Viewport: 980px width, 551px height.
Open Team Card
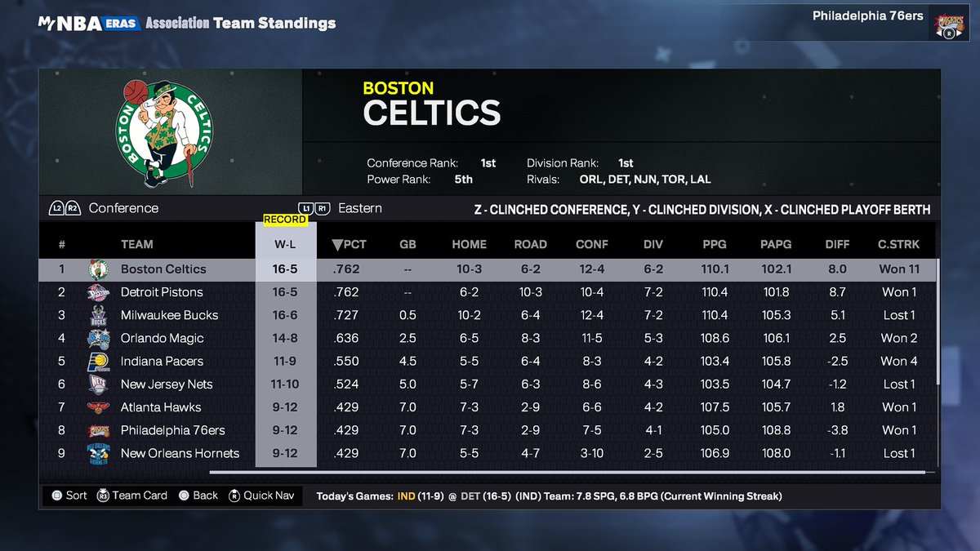[x=140, y=495]
